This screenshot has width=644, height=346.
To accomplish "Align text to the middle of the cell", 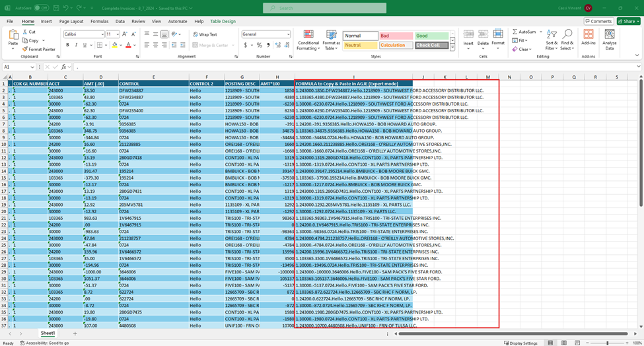I will [155, 34].
